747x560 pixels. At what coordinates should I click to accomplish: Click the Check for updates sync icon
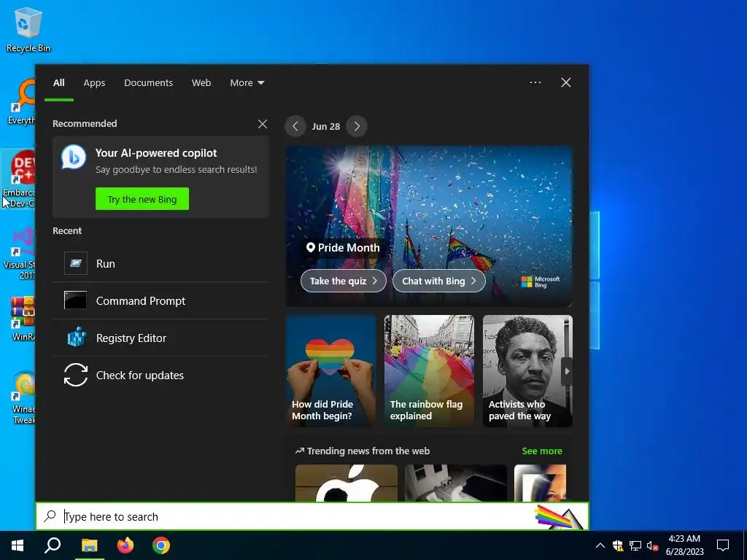click(x=76, y=375)
